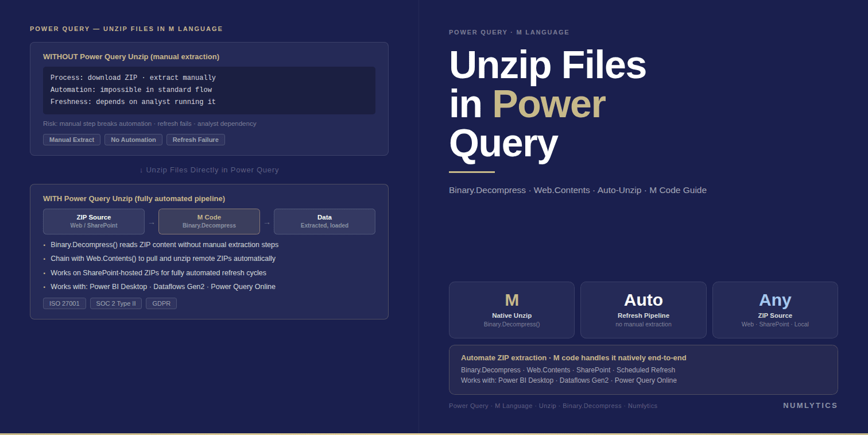
Task: Open the Any ZIP Source card
Action: pyautogui.click(x=775, y=310)
